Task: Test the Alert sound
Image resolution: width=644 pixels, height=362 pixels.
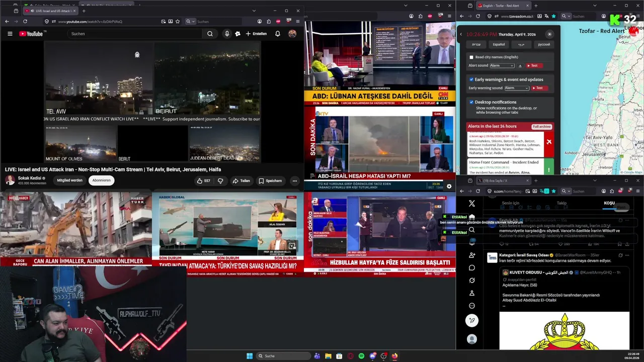Action: (534, 66)
